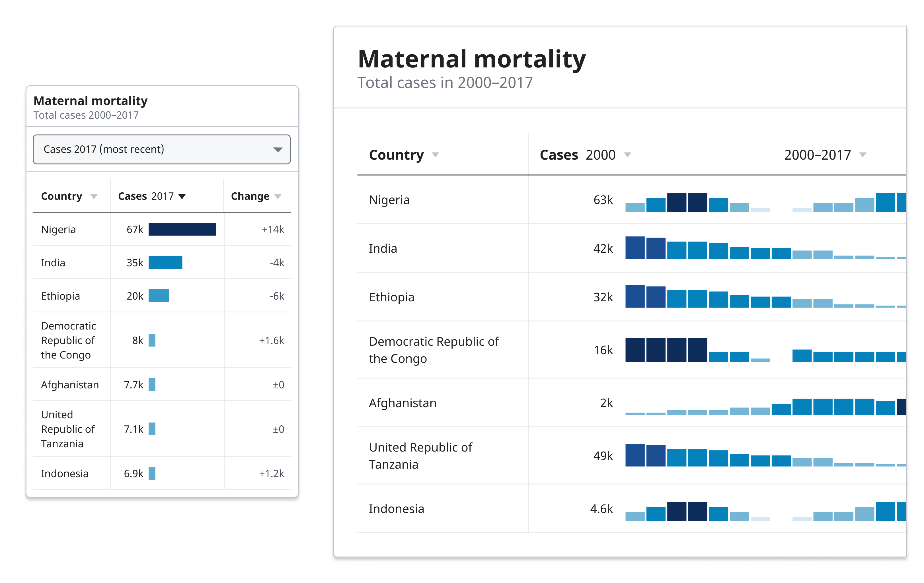This screenshot has width=924, height=583.
Task: Sort by Change column arrow
Action: [278, 197]
